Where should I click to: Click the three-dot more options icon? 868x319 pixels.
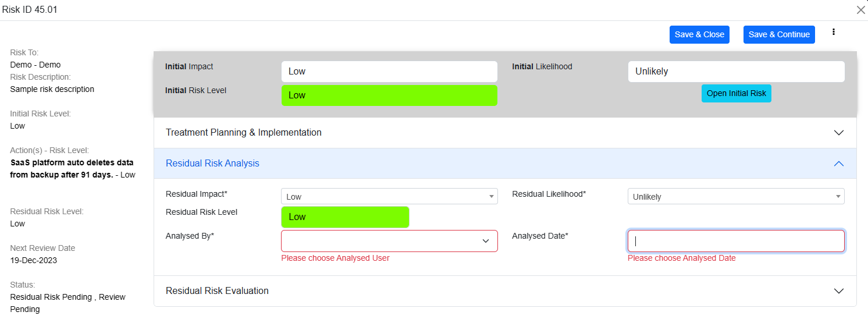[x=834, y=33]
